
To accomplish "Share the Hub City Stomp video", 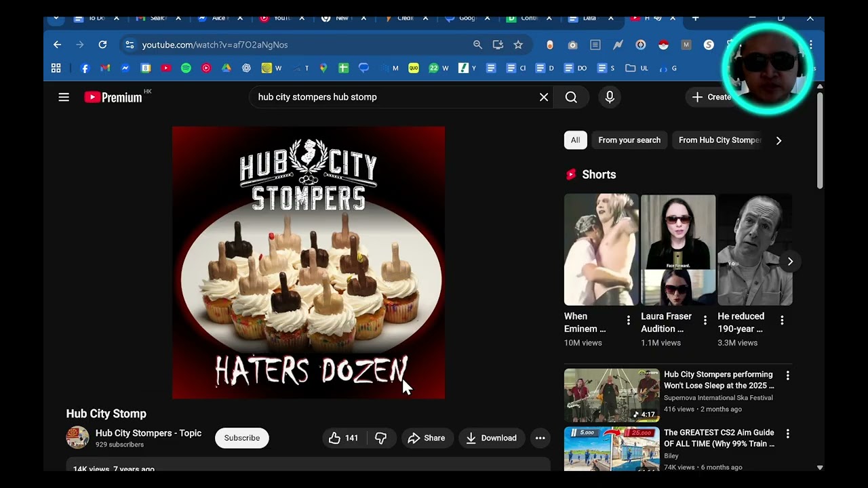I will click(427, 438).
